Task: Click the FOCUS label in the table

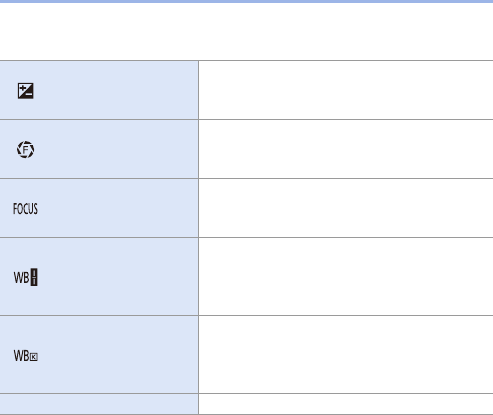Action: [x=25, y=209]
